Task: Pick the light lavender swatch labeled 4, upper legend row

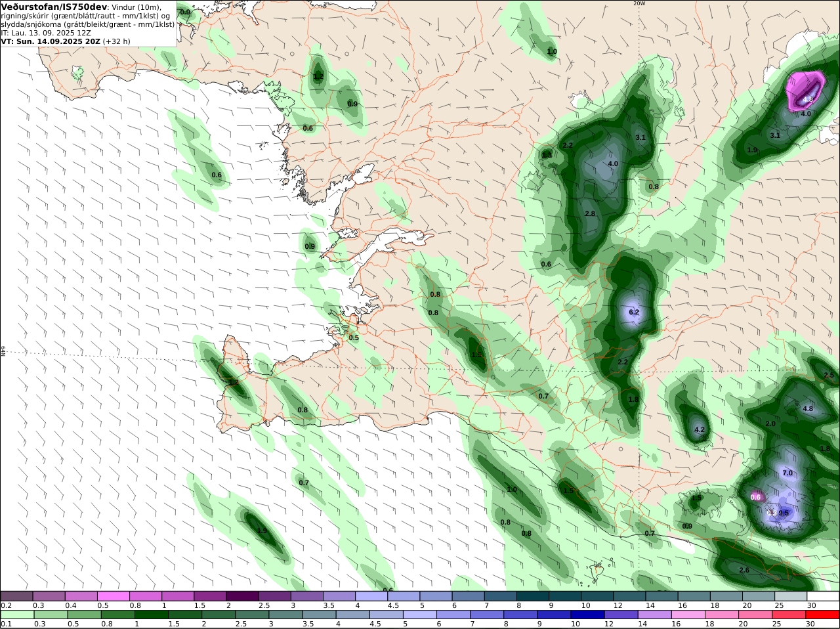Action: (x=373, y=596)
